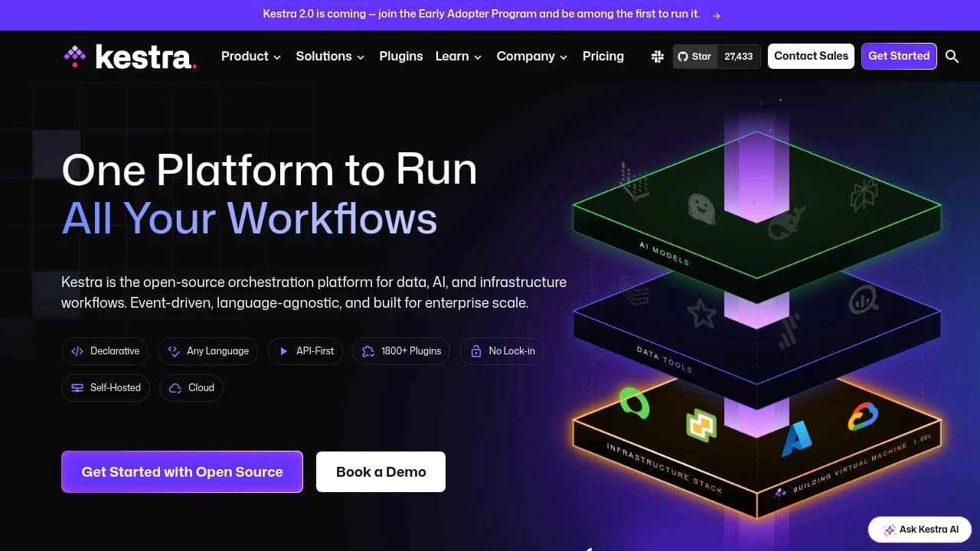Expand the Learn menu
Screen dimensions: 980x551
tap(459, 57)
